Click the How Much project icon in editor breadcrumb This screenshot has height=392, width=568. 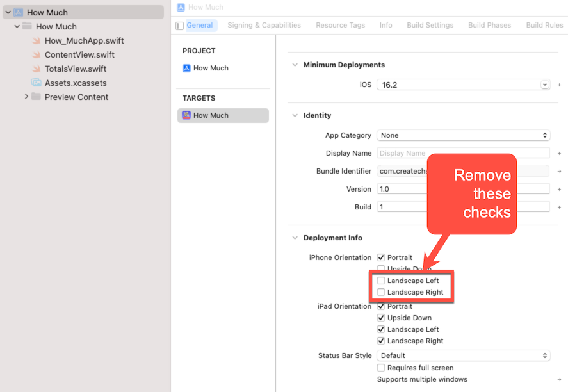181,7
